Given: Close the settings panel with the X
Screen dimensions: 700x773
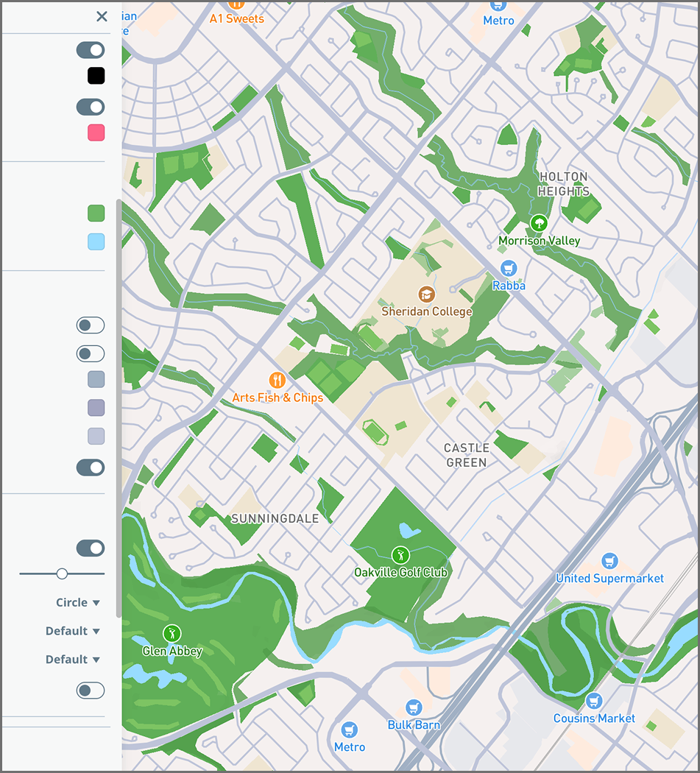Looking at the screenshot, I should (x=102, y=16).
